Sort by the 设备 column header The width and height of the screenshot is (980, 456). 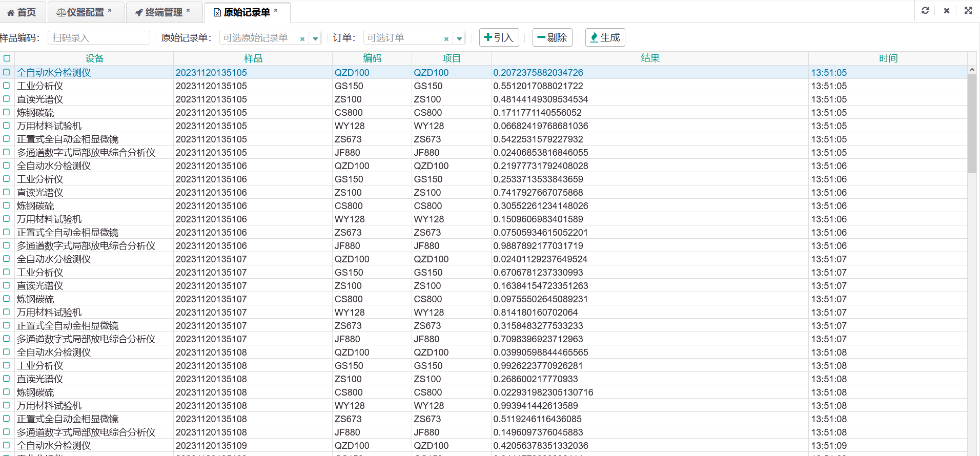point(94,58)
